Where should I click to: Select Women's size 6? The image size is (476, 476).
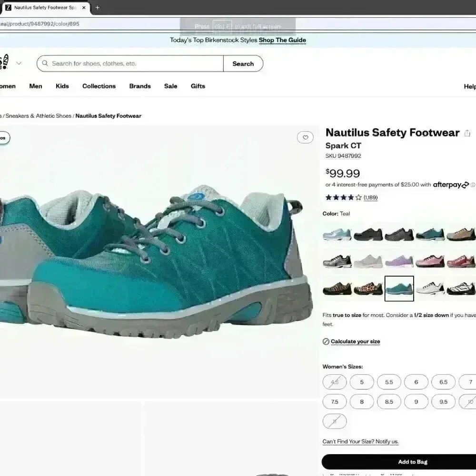pyautogui.click(x=416, y=382)
